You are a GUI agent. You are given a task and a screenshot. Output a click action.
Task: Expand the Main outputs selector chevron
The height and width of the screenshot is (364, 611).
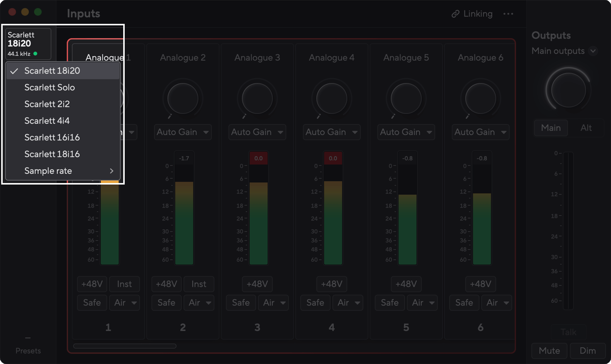pos(593,51)
